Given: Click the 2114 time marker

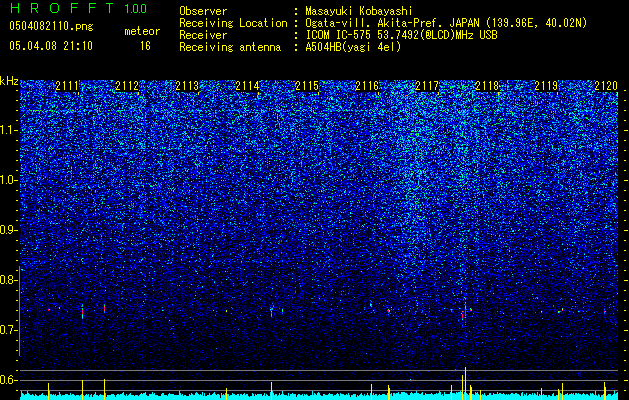Looking at the screenshot, I should 247,86.
